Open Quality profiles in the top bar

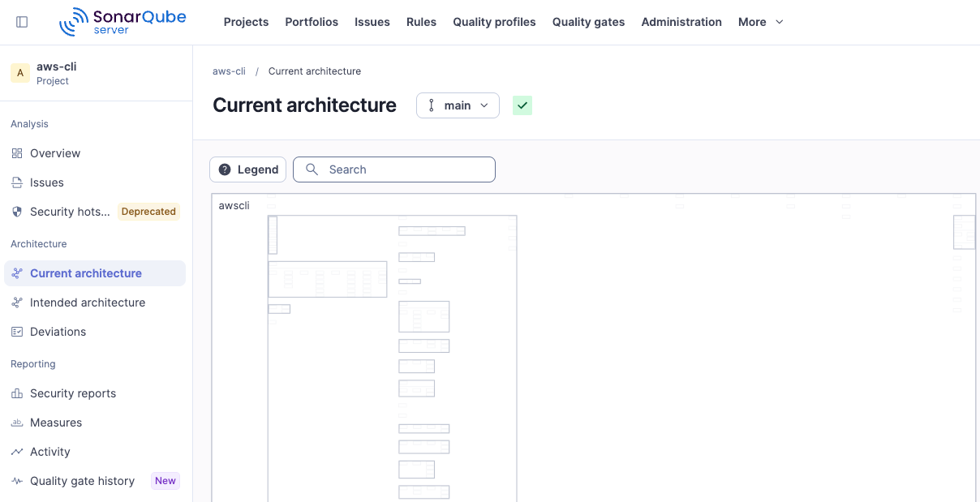494,22
